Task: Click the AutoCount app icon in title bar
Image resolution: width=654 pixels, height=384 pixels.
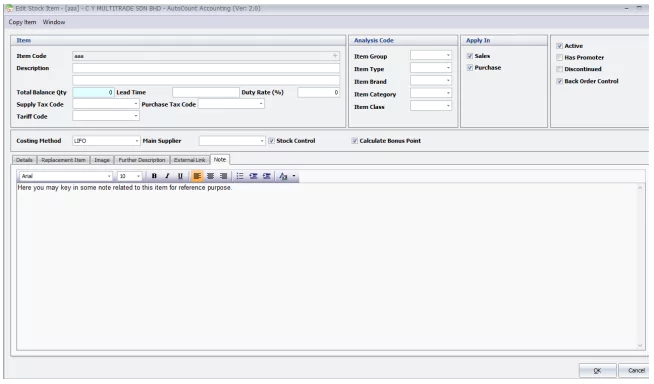Action: [x=9, y=8]
